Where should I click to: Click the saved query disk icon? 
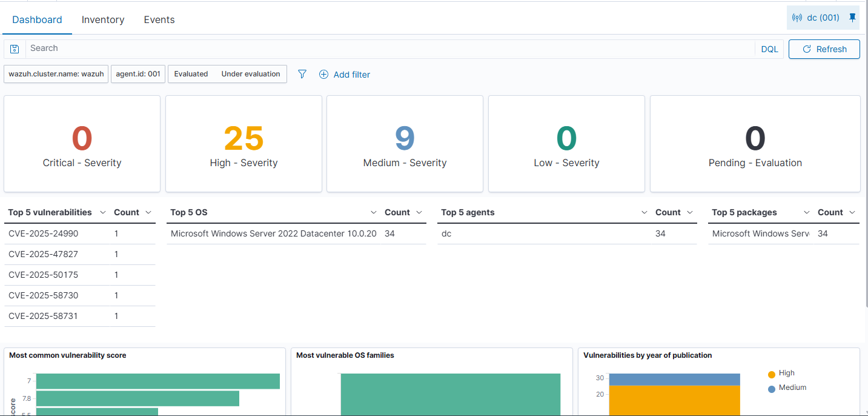(x=15, y=49)
